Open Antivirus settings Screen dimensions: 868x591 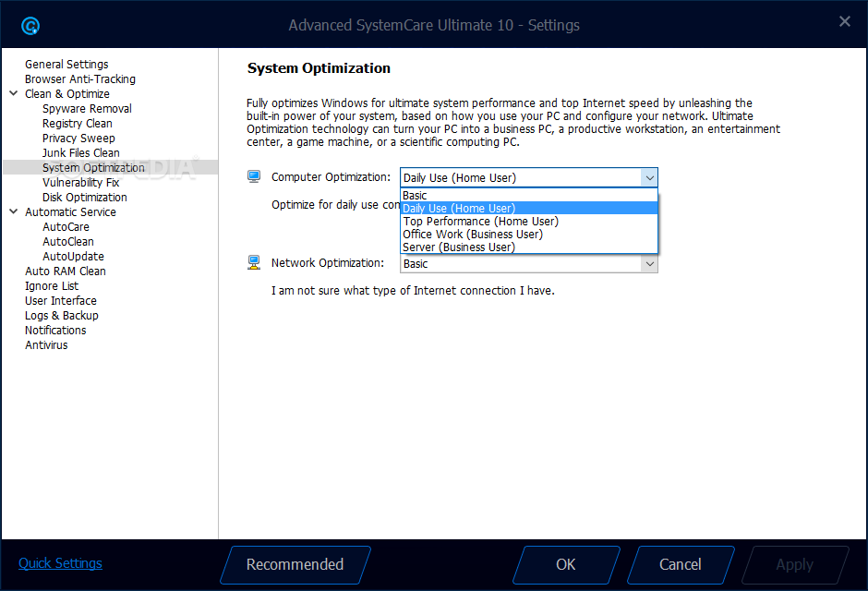pos(46,344)
